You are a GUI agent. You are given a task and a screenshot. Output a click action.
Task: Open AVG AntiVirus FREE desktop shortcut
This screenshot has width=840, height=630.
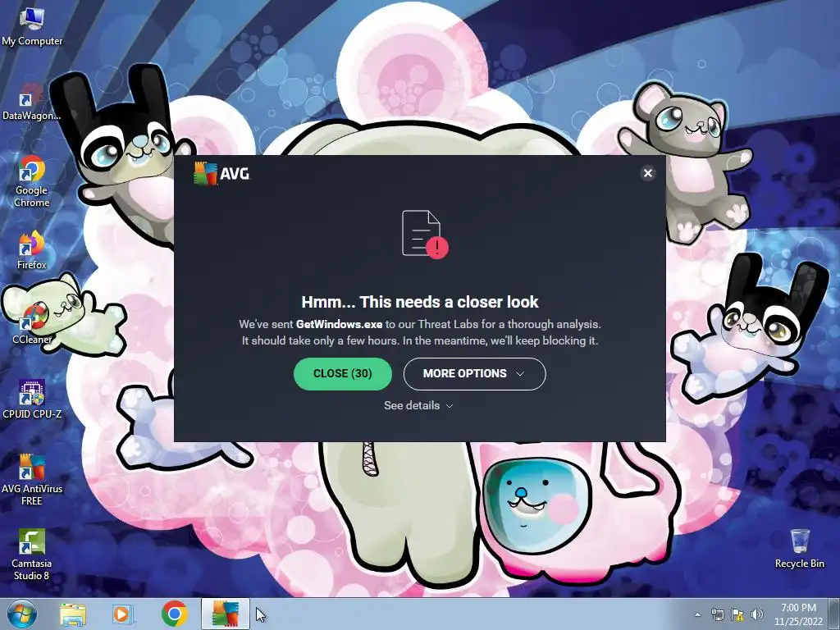(x=32, y=479)
